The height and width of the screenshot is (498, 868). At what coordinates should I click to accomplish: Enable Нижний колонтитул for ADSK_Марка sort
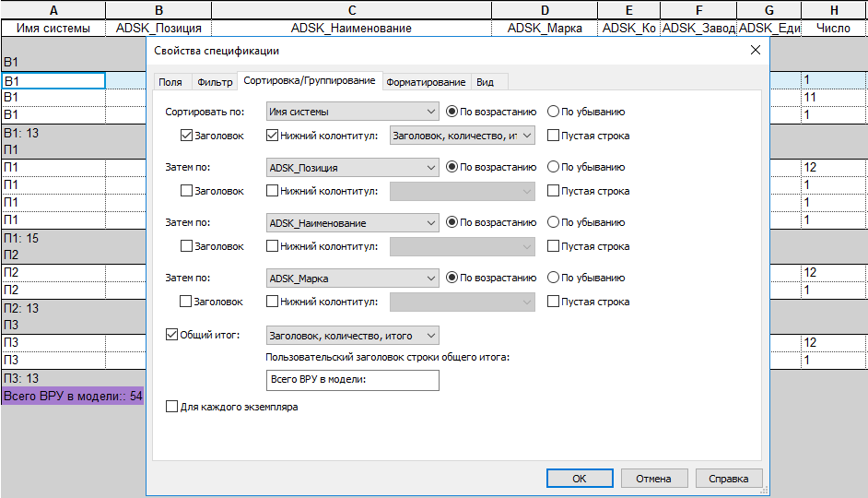(x=272, y=302)
